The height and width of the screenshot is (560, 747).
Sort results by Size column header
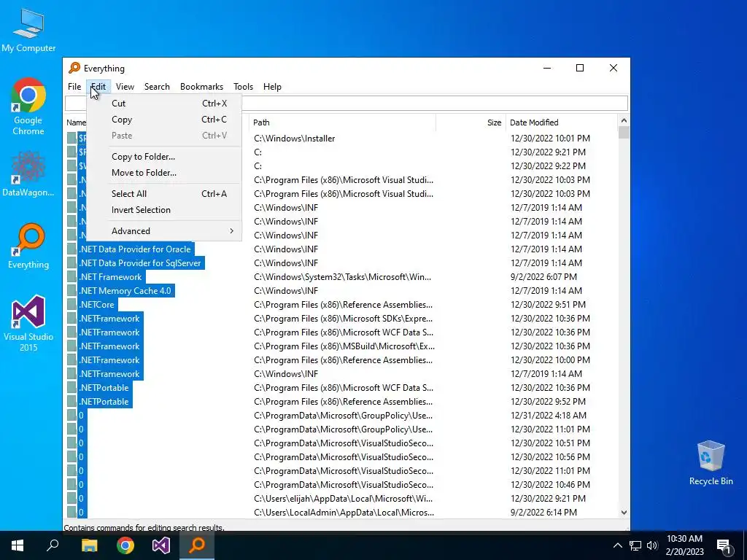click(471, 122)
